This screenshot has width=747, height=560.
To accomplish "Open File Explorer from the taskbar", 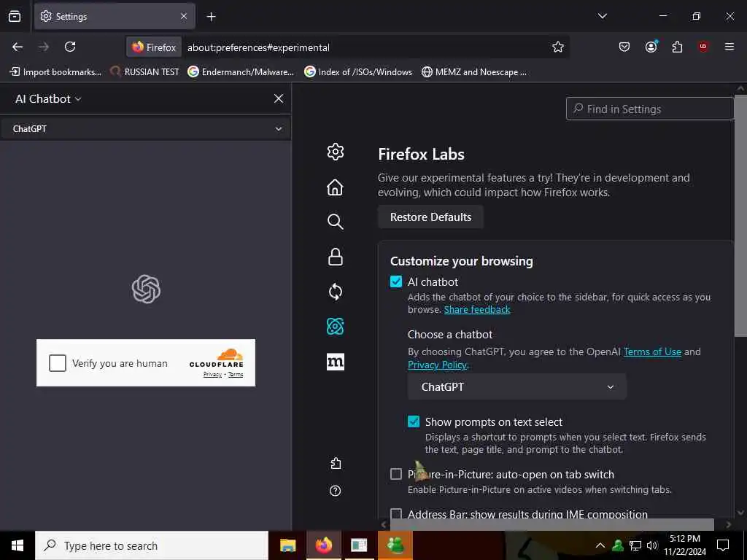I will pyautogui.click(x=287, y=545).
